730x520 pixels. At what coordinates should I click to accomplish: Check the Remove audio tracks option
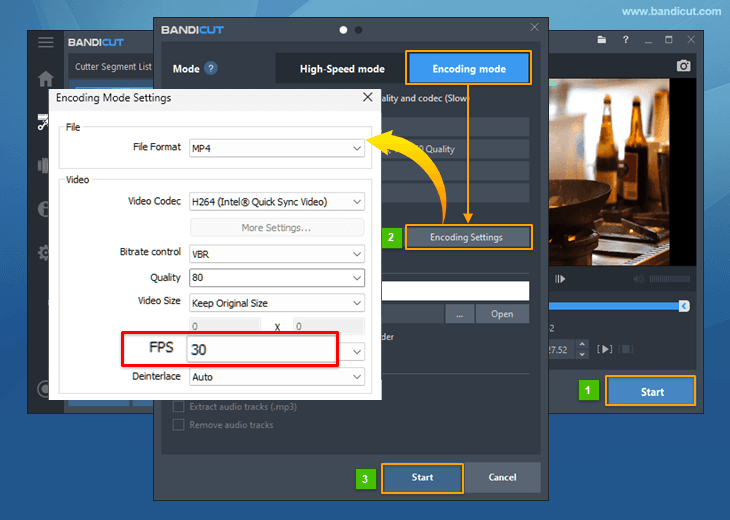(179, 425)
